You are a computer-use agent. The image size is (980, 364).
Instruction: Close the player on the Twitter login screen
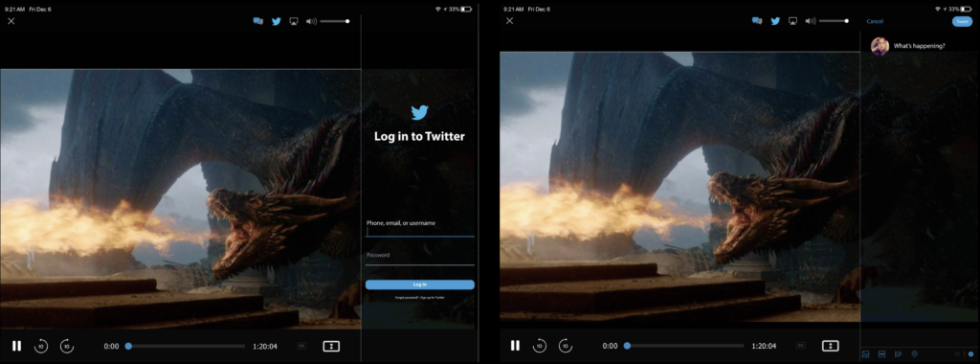pyautogui.click(x=11, y=21)
